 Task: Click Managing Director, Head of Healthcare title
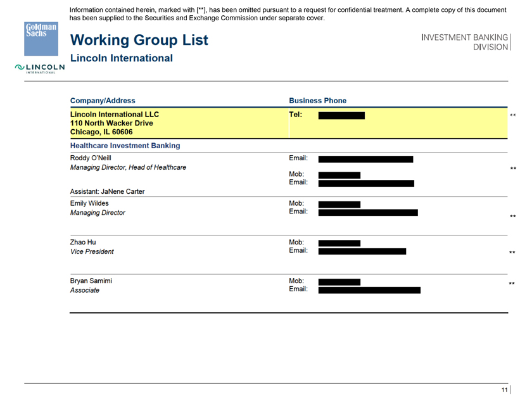click(x=128, y=167)
